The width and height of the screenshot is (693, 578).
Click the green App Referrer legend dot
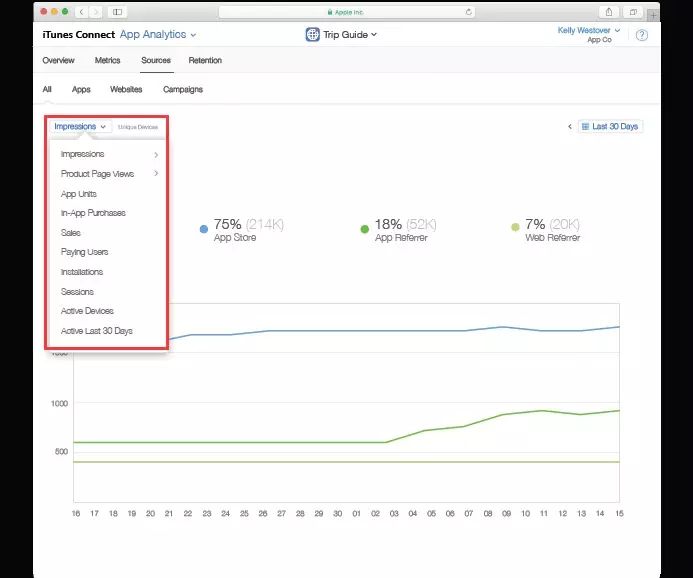pos(365,229)
